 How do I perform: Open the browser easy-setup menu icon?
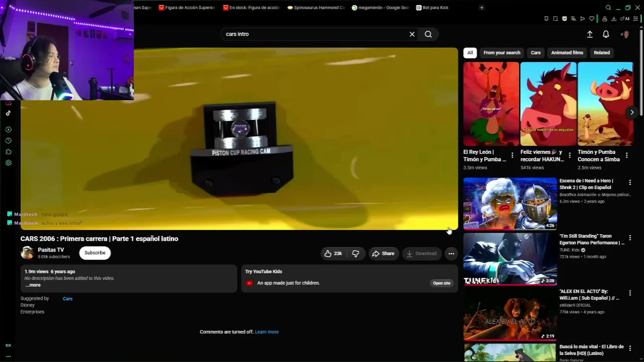pos(636,19)
